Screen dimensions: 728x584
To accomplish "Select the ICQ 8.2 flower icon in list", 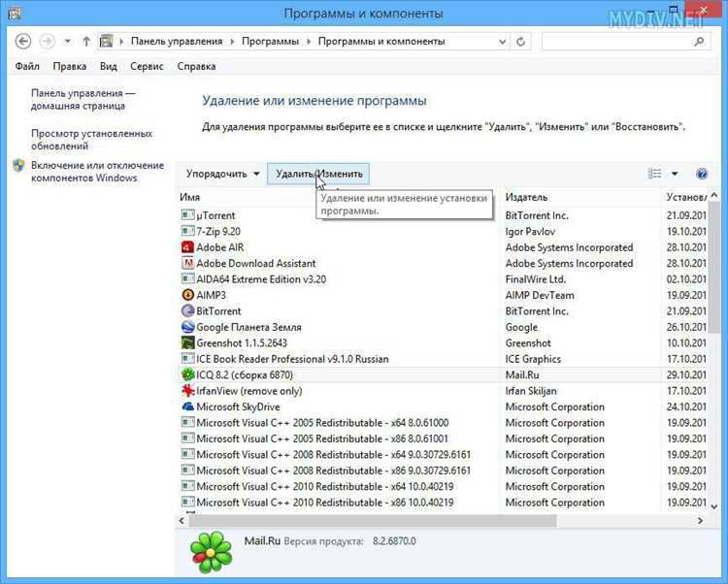I will coord(187,374).
